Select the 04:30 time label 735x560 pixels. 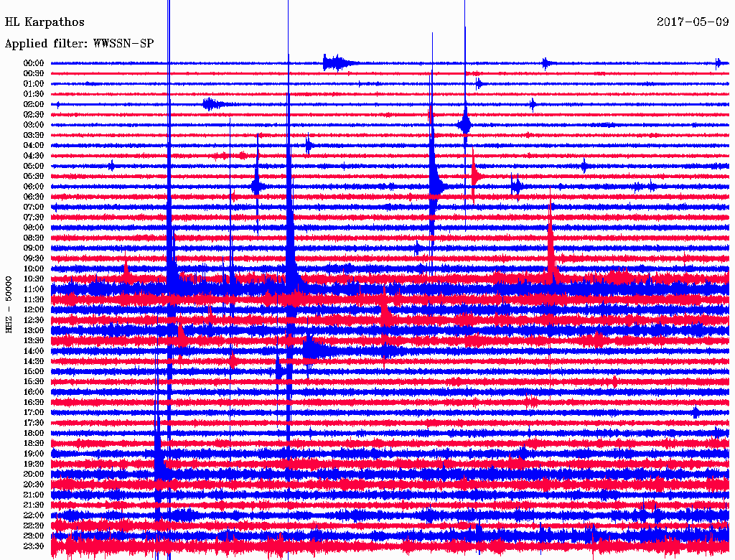coord(34,156)
